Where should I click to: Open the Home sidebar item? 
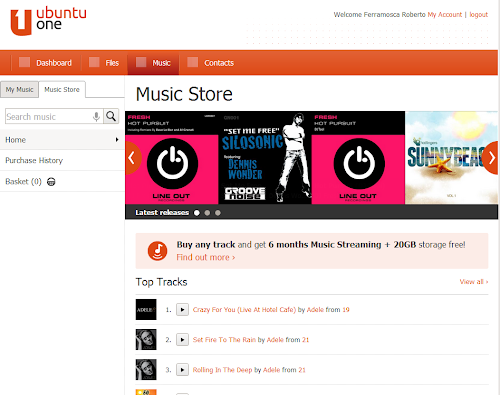(62, 140)
